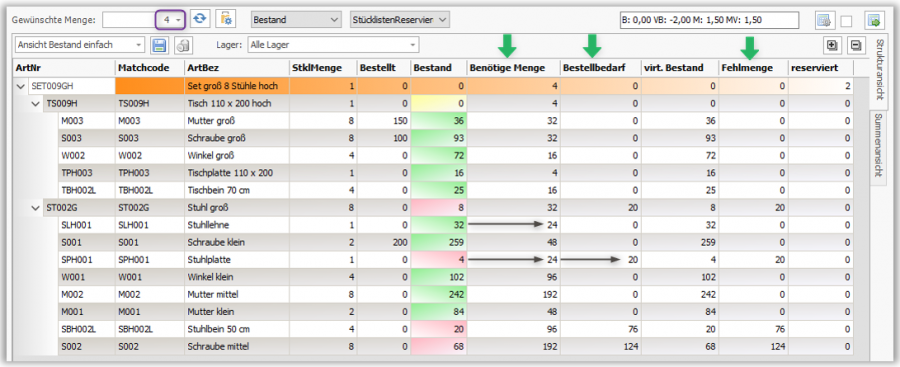The height and width of the screenshot is (367, 900).
Task: Click the grayed copy view icon
Action: coord(183,45)
